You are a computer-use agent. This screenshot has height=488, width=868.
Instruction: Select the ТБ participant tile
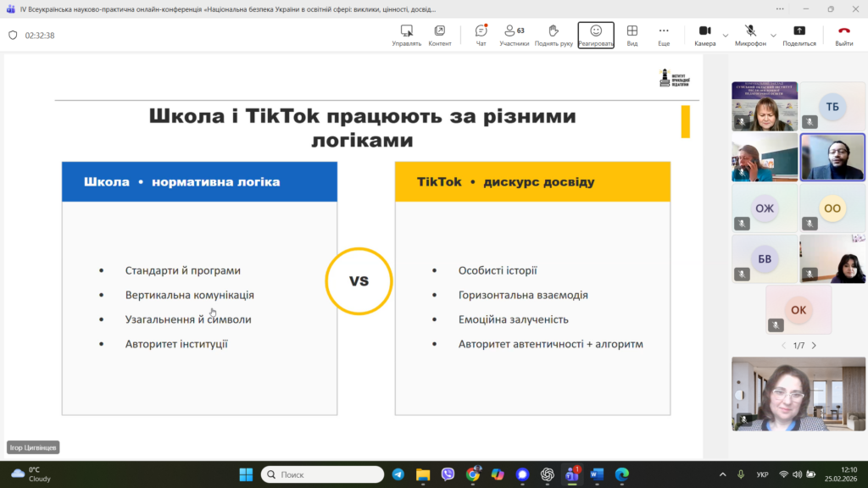click(x=832, y=107)
